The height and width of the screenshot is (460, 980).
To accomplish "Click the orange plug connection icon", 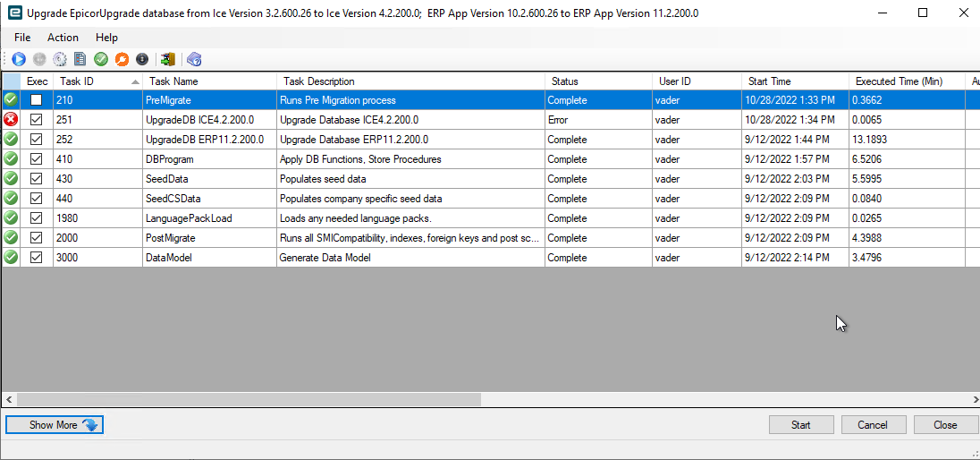I will [x=122, y=59].
